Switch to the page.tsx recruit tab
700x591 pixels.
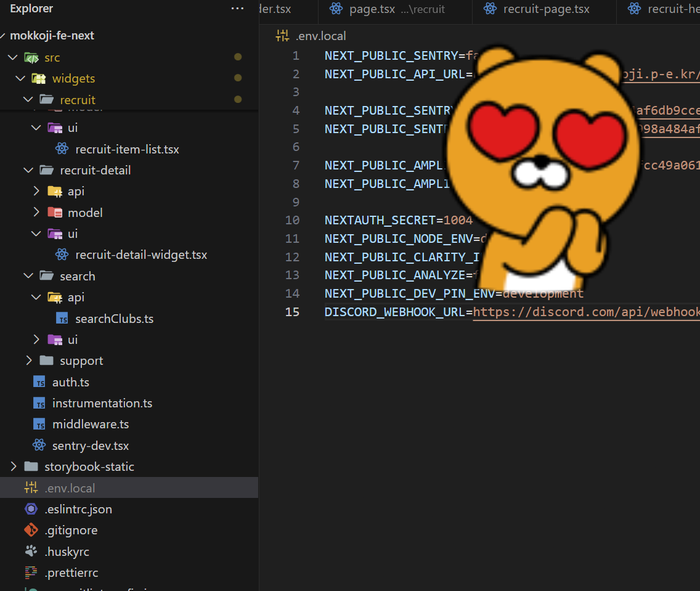pos(395,9)
